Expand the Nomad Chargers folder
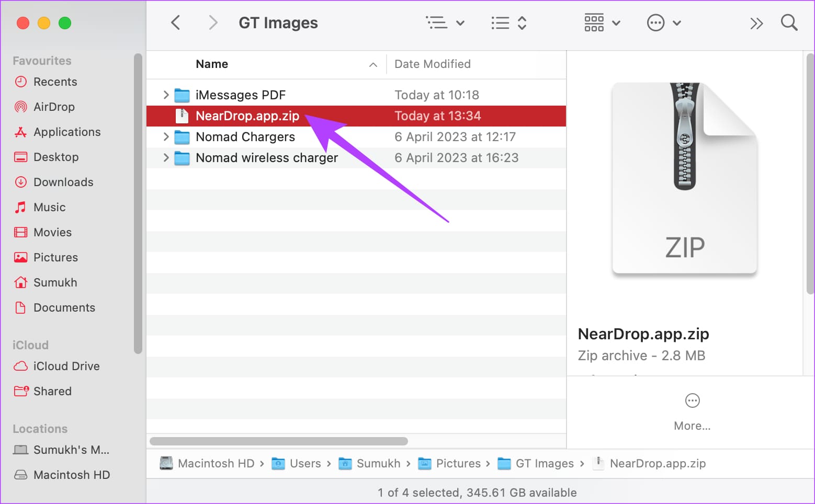The width and height of the screenshot is (815, 504). (166, 136)
